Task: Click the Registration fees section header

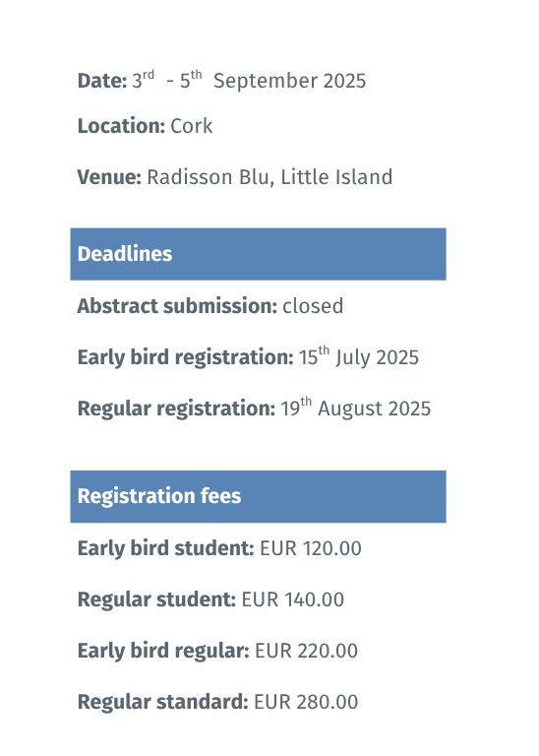Action: click(x=258, y=496)
